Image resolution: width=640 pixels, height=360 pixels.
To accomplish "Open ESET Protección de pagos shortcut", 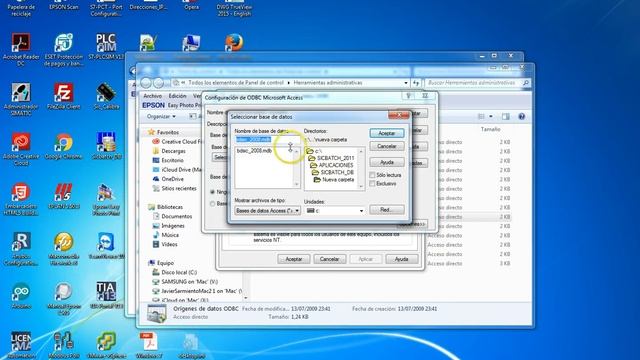I will (x=63, y=49).
